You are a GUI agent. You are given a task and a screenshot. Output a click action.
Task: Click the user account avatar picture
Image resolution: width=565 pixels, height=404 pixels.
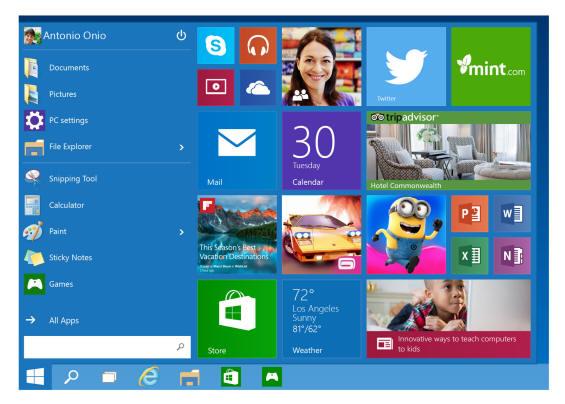tap(32, 36)
